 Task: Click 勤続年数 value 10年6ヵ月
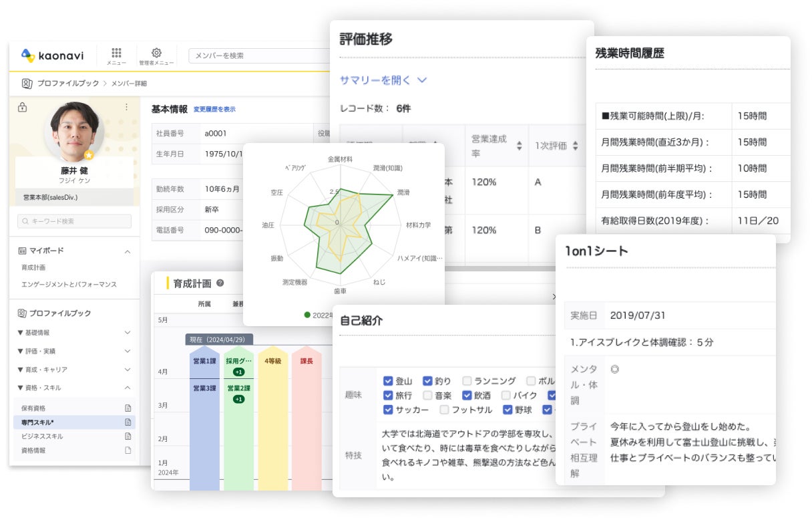click(223, 189)
